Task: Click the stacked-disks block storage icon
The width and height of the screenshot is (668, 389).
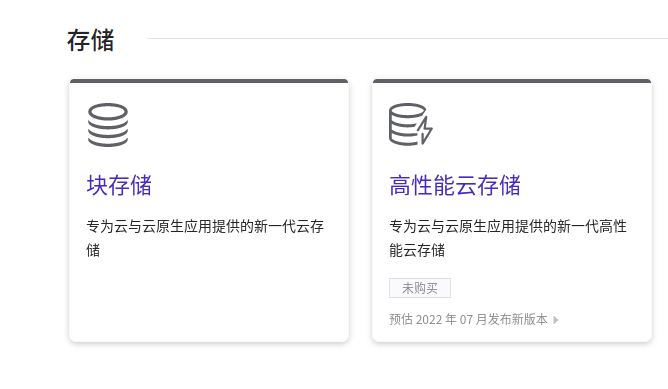Action: coord(108,125)
